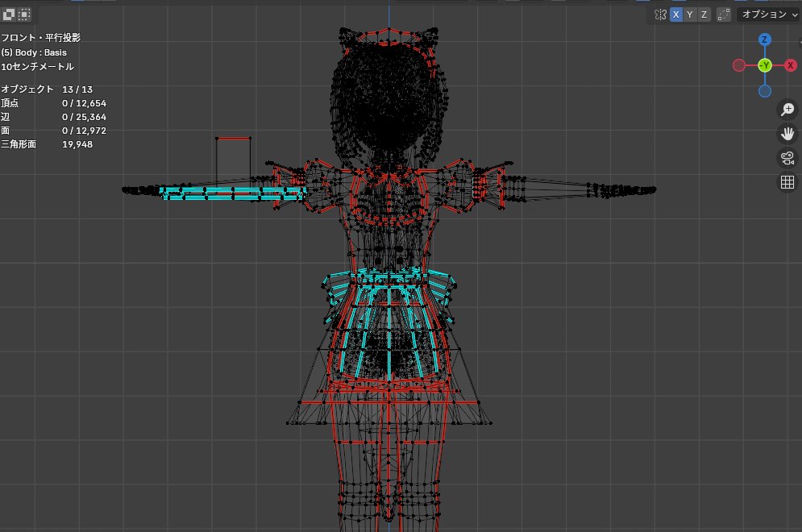The height and width of the screenshot is (532, 802).
Task: Click the butterfly mesh symmetry icon
Action: pos(661,14)
